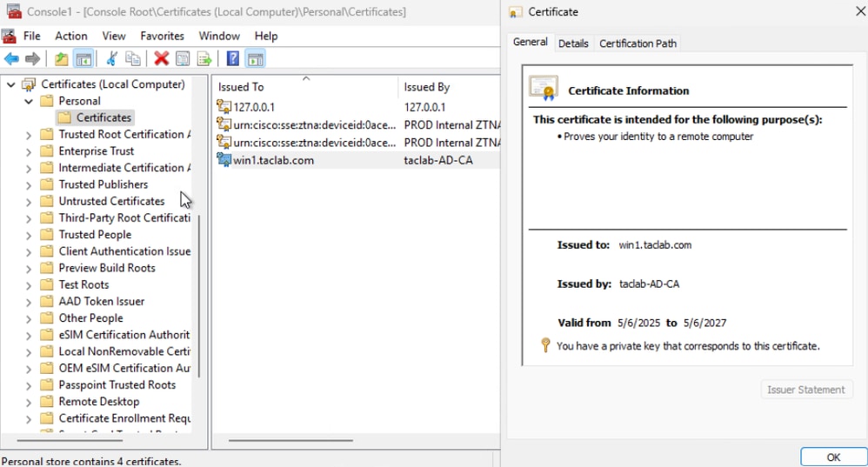Click the Copy icon in the toolbar
The width and height of the screenshot is (868, 467).
coord(133,58)
